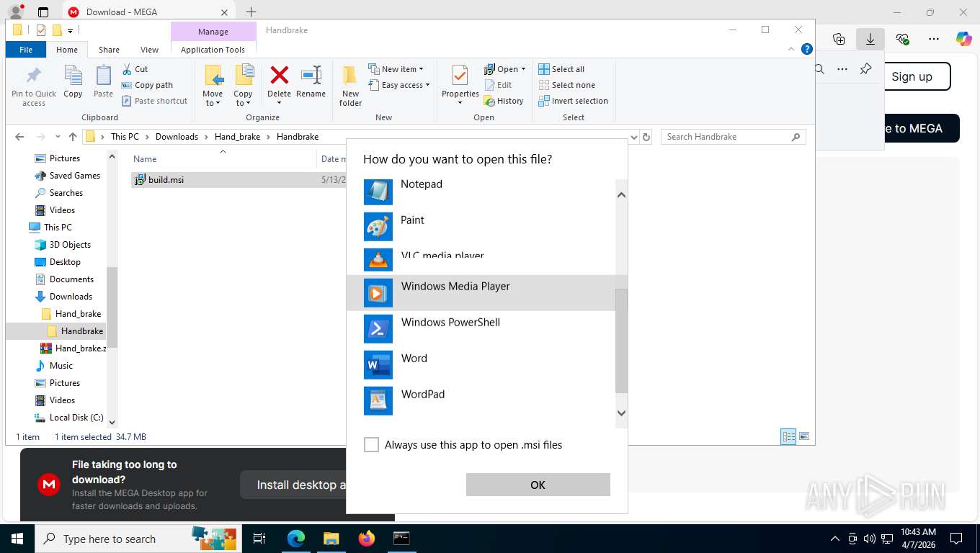Screen dimensions: 980x553
Task: Choose Windows Media Player entry
Action: point(481,292)
